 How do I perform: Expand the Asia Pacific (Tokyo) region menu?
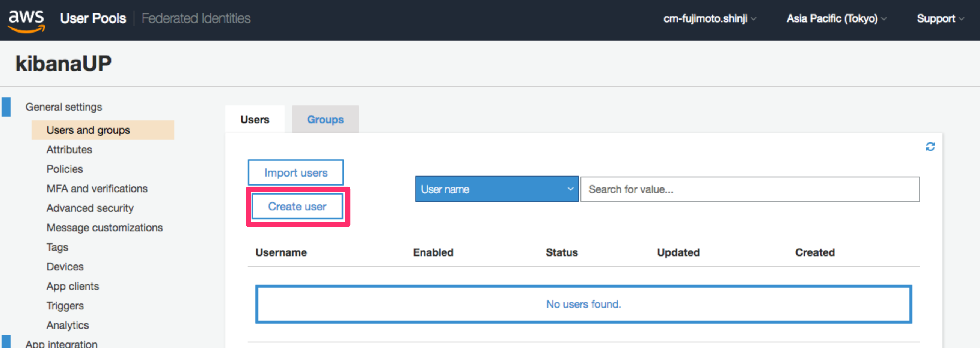836,18
